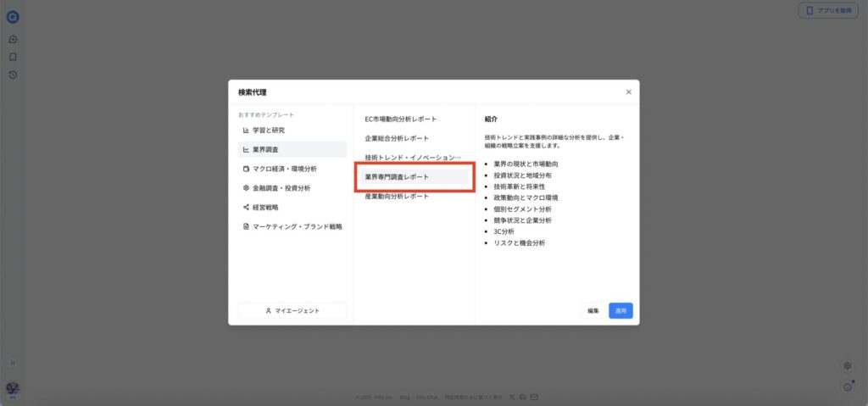Click the 技術革新と将来性 bullet
Image resolution: width=868 pixels, height=406 pixels.
[x=519, y=186]
